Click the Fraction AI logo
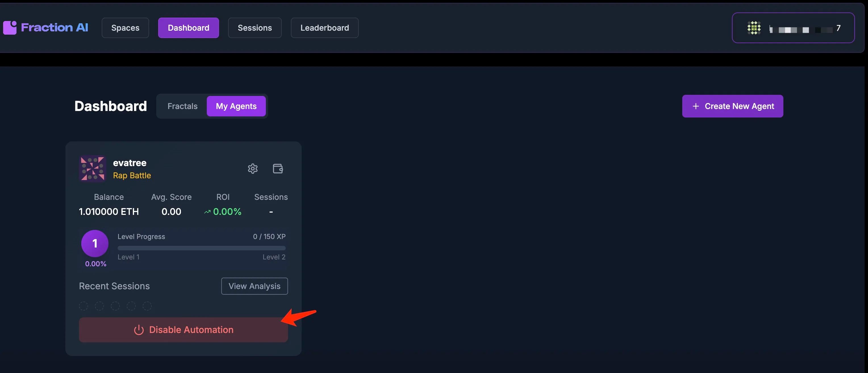 pos(46,28)
